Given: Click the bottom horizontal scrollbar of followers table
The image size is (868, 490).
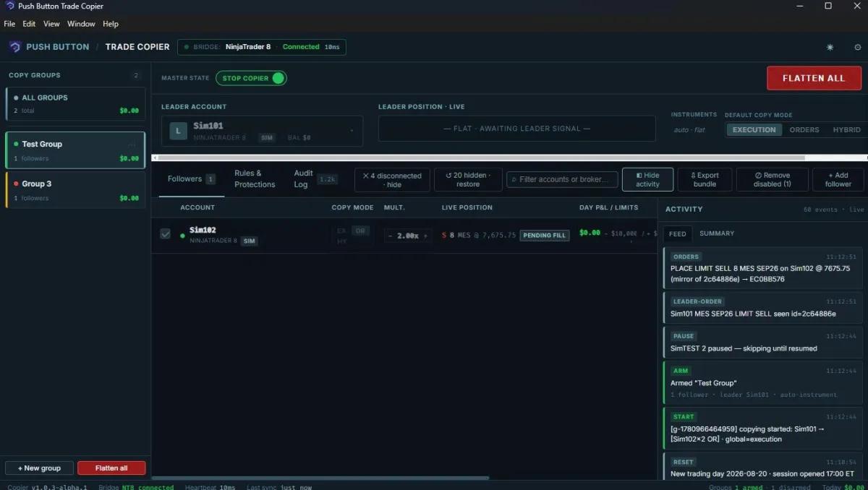Looking at the screenshot, I should point(320,478).
